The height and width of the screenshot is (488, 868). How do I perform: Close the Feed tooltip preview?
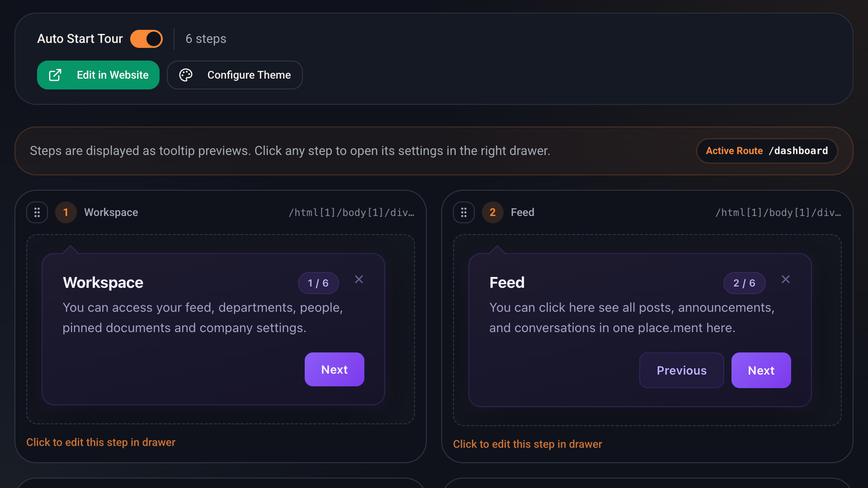[786, 279]
